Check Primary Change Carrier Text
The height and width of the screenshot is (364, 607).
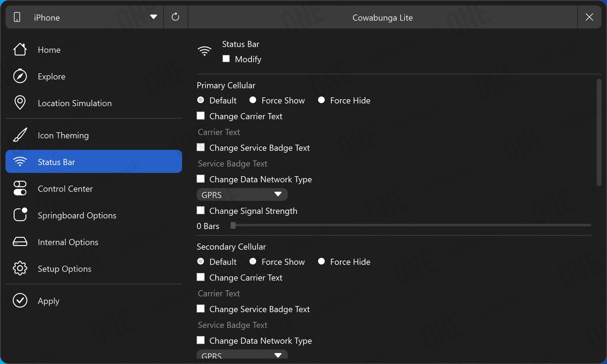pyautogui.click(x=201, y=116)
